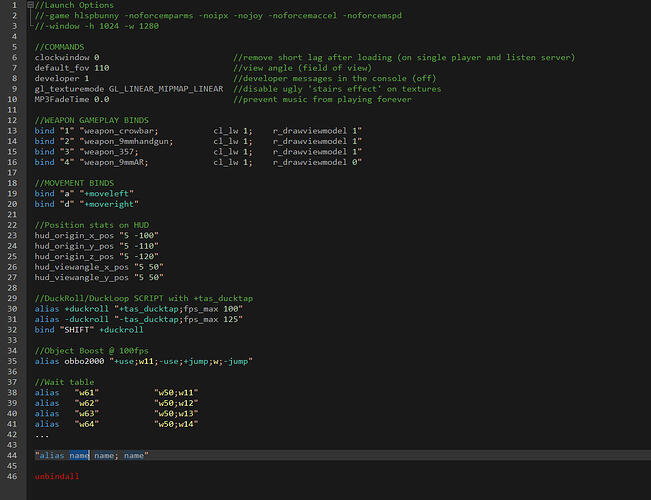The image size is (651, 500).
Task: Click 'gl_texturemode GL_LINEAR_MIPMAP_LINEAR' text
Action: click(129, 89)
